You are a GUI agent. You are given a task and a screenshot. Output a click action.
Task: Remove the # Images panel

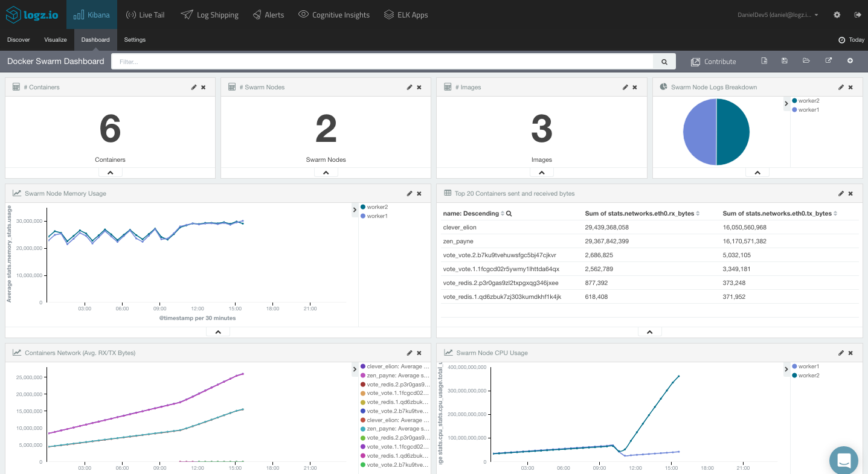[635, 87]
